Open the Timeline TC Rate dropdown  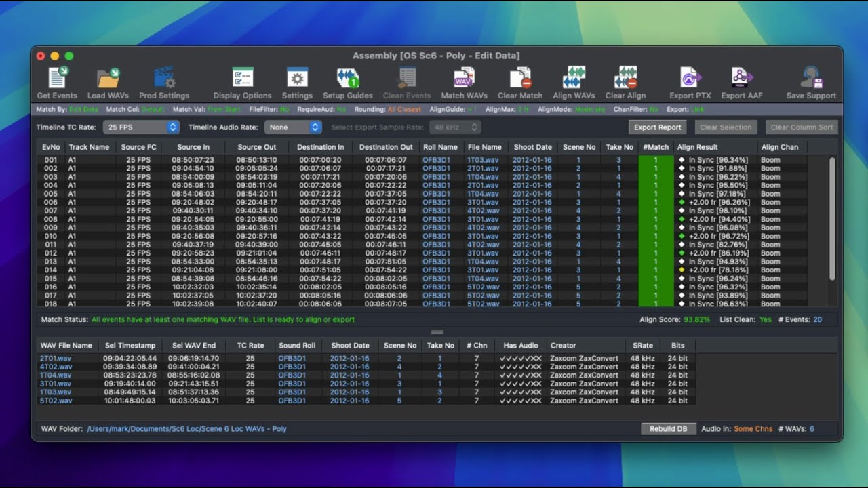141,127
